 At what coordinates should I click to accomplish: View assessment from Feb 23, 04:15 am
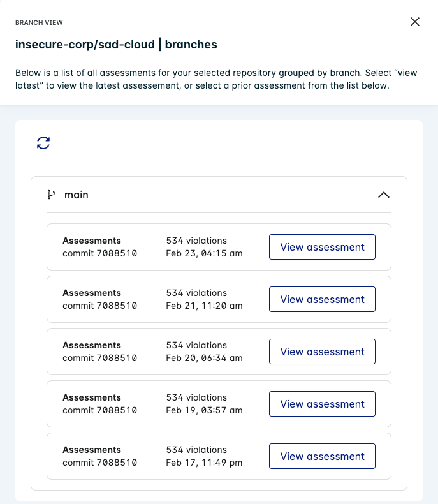(x=322, y=247)
